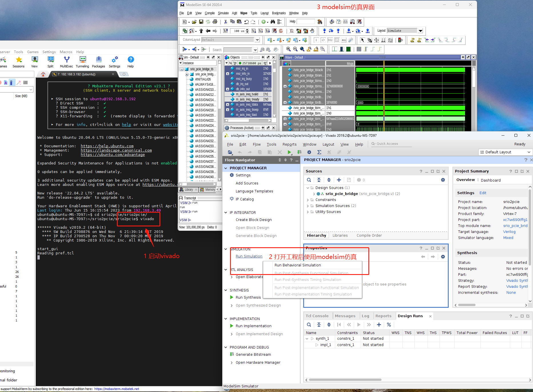Switch to Tcl Console tab
Viewport: 533px width, 392px height.
click(x=317, y=316)
